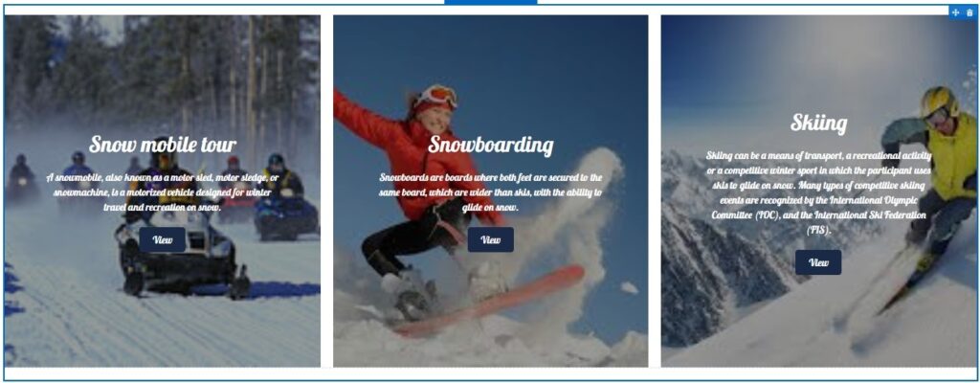Screen dimensions: 980x383
Task: Select the Skiing heading text
Action: coord(819,123)
